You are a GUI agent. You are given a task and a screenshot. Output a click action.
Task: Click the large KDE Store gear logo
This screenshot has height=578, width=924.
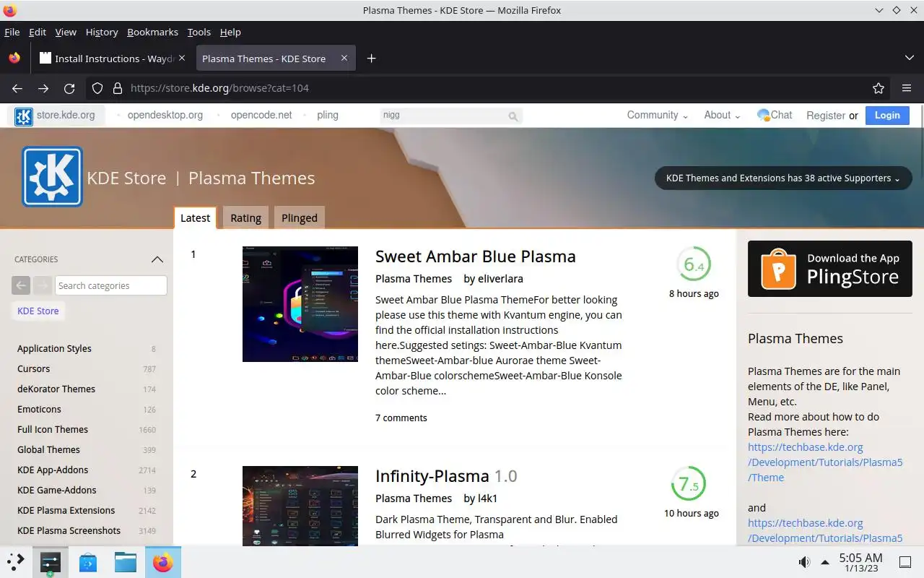click(x=52, y=177)
